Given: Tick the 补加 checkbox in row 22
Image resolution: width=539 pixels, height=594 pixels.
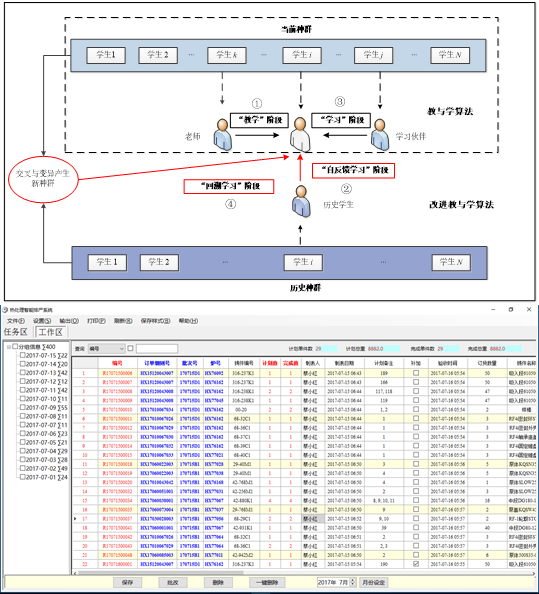Looking at the screenshot, I should (x=416, y=564).
